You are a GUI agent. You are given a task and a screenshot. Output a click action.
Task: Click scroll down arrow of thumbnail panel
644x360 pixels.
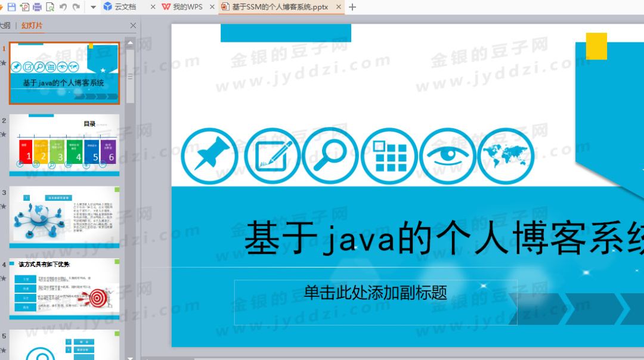[x=130, y=358]
